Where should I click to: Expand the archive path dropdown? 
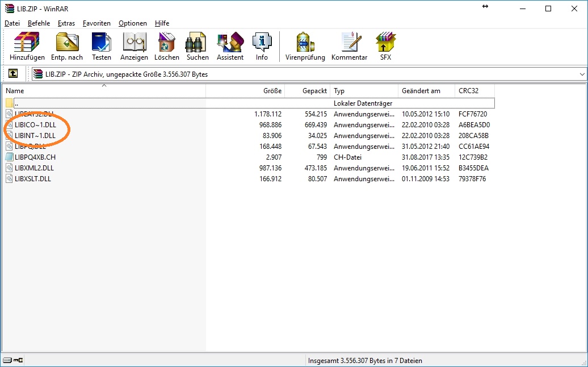[582, 74]
